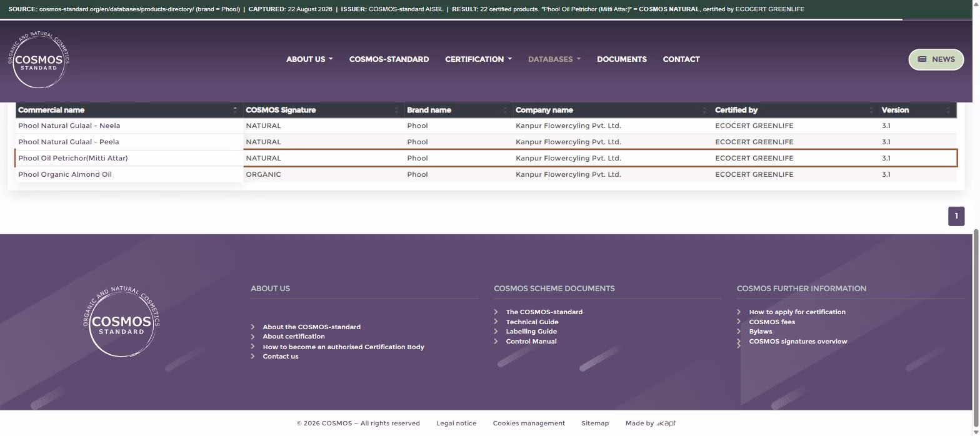The image size is (980, 436).
Task: Expand the Certification dropdown menu
Action: (x=478, y=59)
